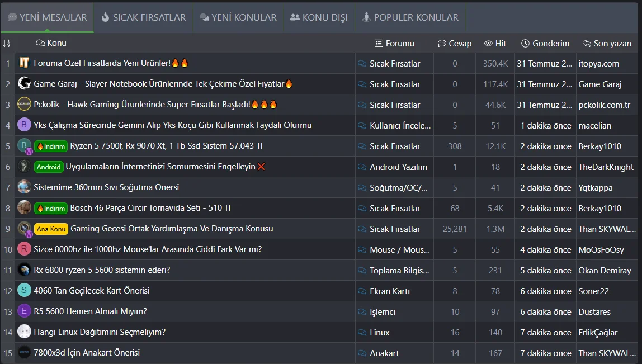Click avatar beside Ryzen 5 7500f topic

[24, 145]
